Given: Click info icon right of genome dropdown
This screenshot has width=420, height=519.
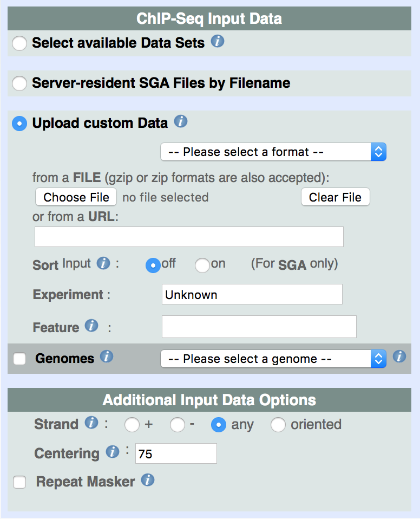Looking at the screenshot, I should [x=399, y=356].
